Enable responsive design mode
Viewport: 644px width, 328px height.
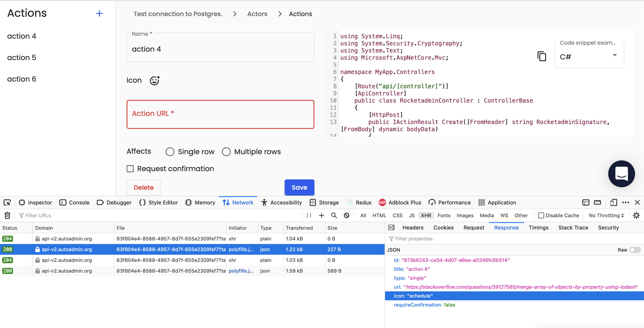click(614, 202)
